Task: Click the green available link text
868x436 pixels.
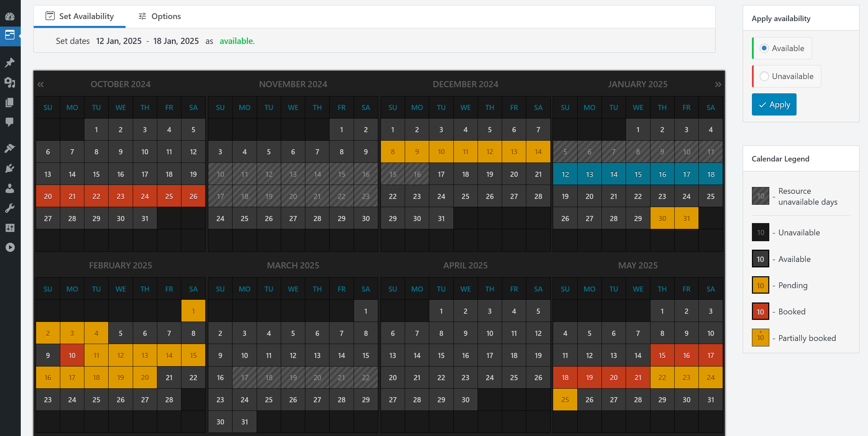Action: click(x=237, y=41)
